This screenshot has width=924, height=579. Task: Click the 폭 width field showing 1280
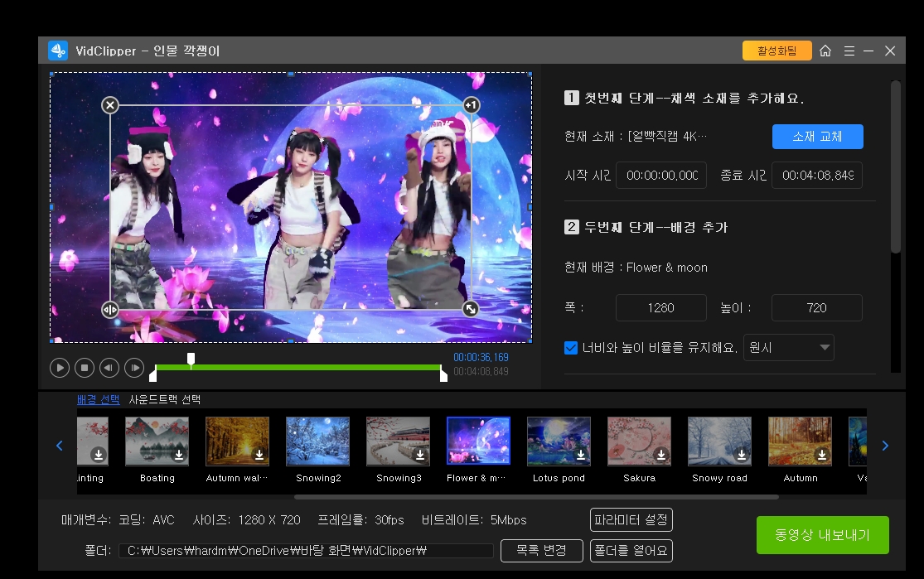(661, 308)
